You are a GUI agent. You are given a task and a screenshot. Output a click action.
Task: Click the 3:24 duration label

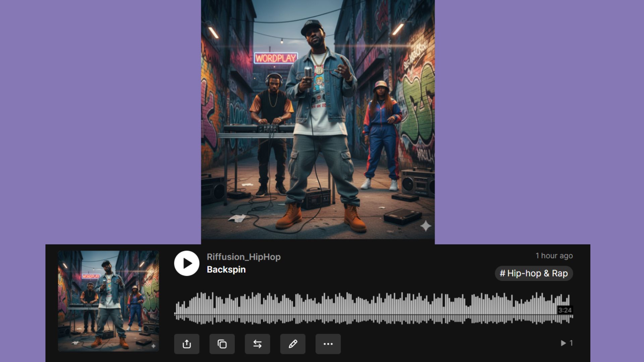[565, 310]
